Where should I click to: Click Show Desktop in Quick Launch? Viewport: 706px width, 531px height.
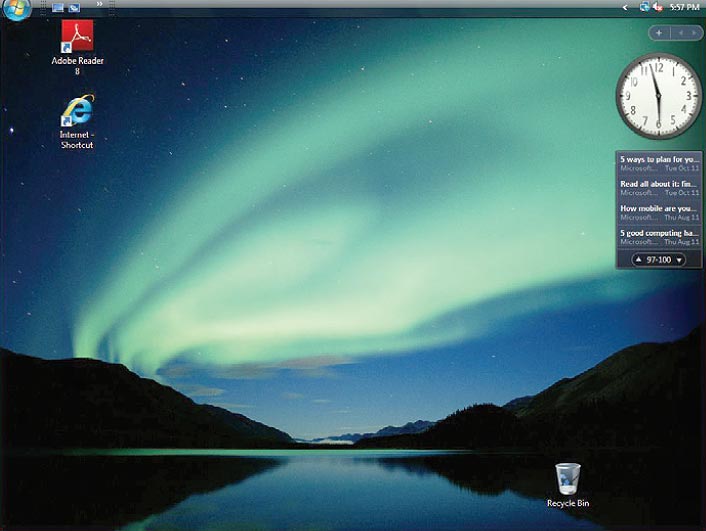pos(58,8)
